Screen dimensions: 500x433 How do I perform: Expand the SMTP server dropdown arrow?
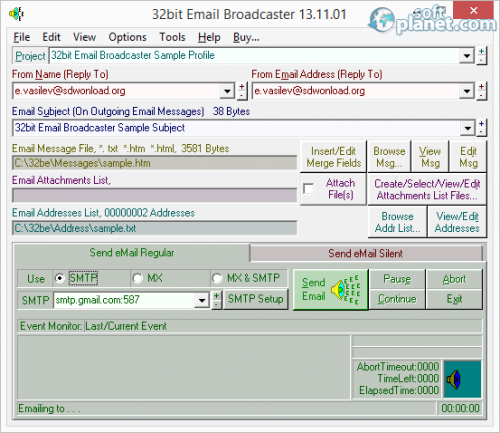(x=202, y=300)
